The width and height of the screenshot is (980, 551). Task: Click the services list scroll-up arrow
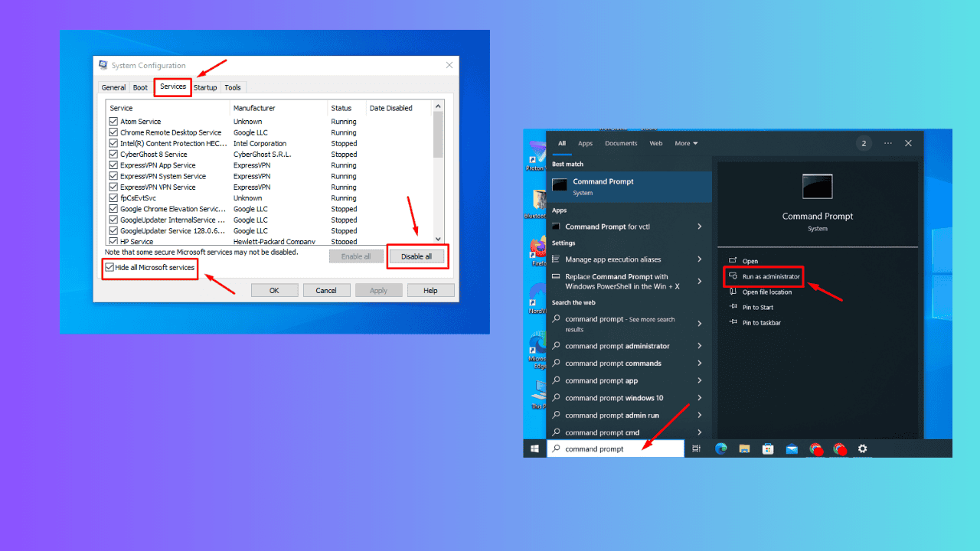tap(438, 107)
